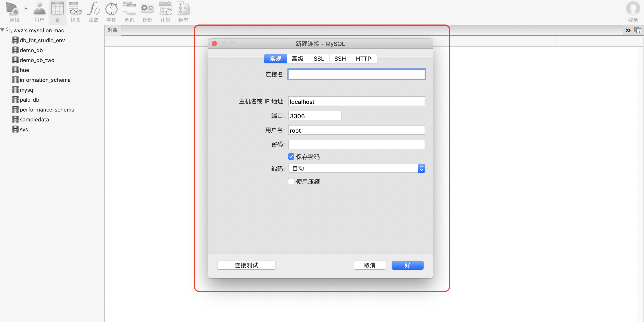
Task: Select the performance_schema database
Action: click(x=47, y=110)
